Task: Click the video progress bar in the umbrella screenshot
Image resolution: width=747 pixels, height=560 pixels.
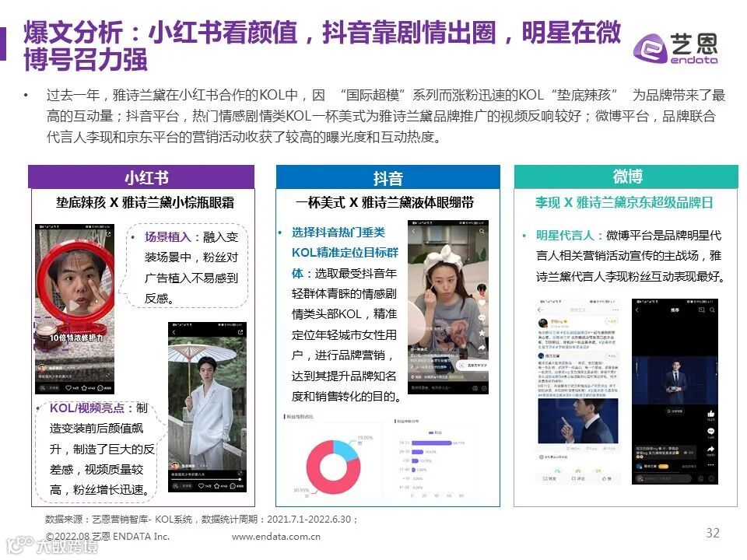Action: point(207,479)
